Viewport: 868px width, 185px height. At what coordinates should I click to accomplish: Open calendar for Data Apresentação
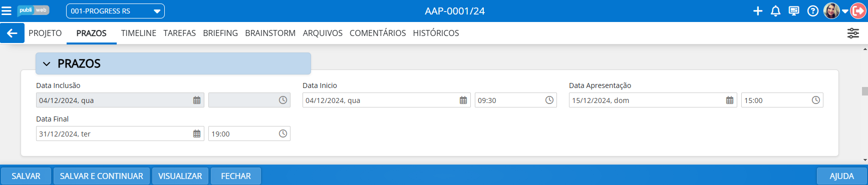[x=730, y=100]
